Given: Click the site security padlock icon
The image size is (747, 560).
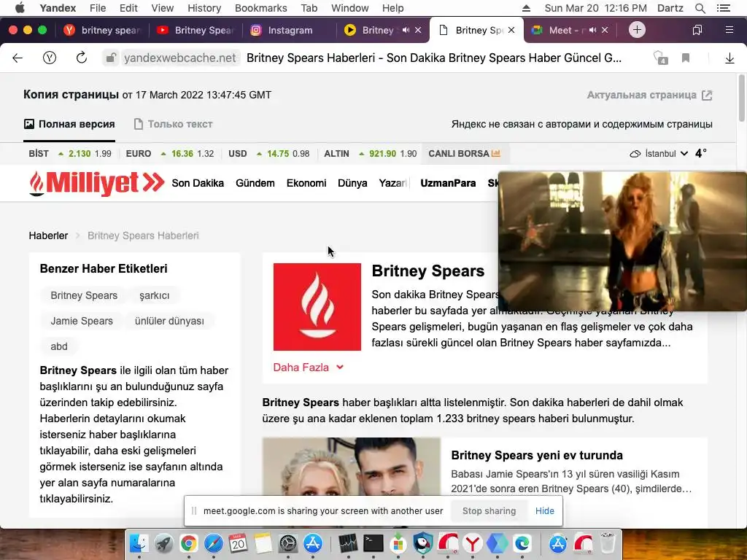Looking at the screenshot, I should pos(111,58).
